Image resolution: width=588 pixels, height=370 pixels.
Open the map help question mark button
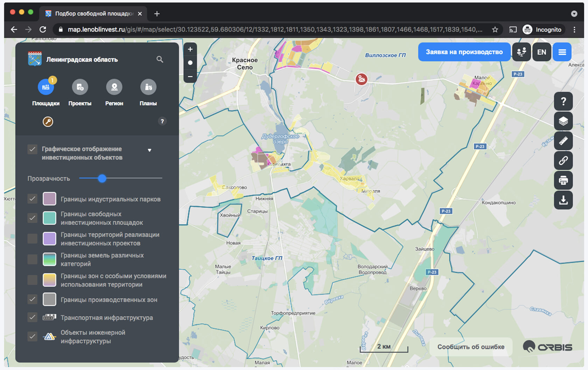563,101
